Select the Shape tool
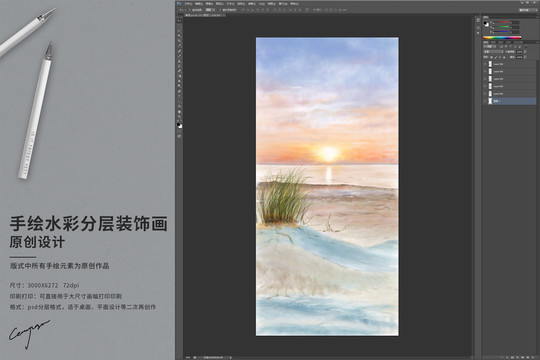The image size is (540, 360). [x=179, y=106]
